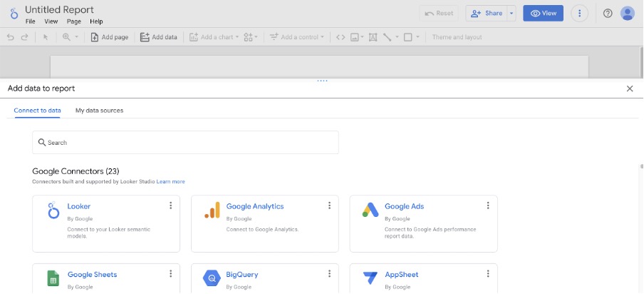The image size is (644, 294).
Task: Select the text box tool icon
Action: pos(373,37)
